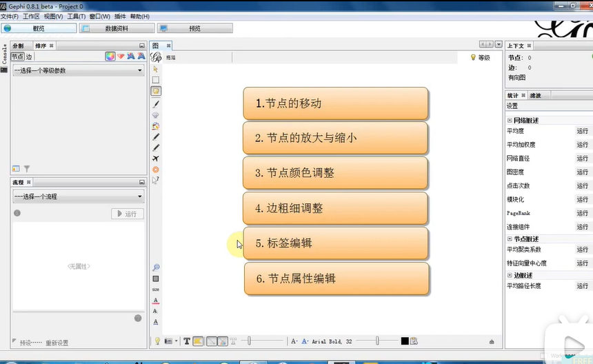Screen dimensions: 593x364
Task: Open the 视图(V) menu
Action: (x=53, y=17)
